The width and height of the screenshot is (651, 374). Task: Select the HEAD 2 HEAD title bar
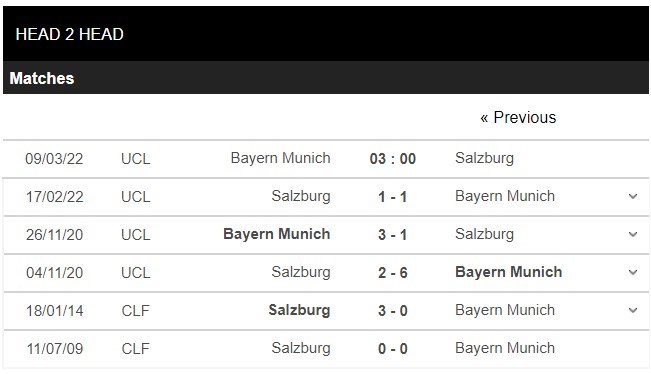326,34
